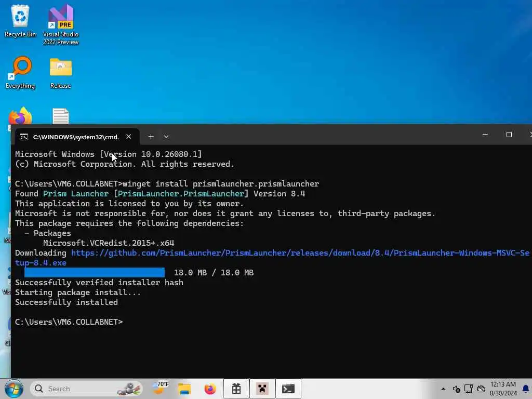532x399 pixels.
Task: Click 'Microsoft.VCRedist.2015+.x64' dependency text
Action: [109, 243]
